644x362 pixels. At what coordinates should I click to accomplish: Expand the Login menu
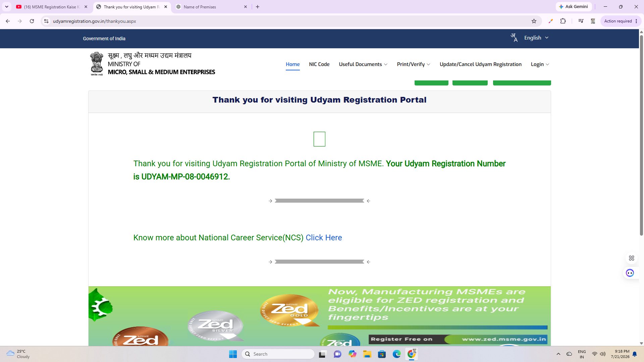point(540,64)
